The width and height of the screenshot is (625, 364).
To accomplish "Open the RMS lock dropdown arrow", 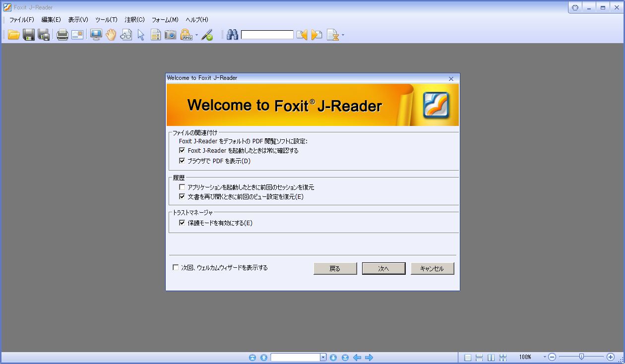I will pyautogui.click(x=196, y=35).
